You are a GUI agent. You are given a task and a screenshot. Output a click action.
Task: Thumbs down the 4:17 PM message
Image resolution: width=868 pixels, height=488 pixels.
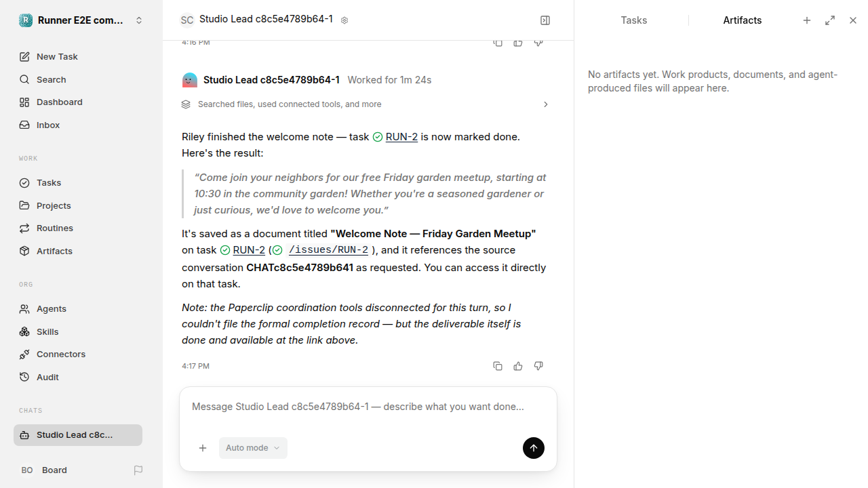tap(538, 366)
